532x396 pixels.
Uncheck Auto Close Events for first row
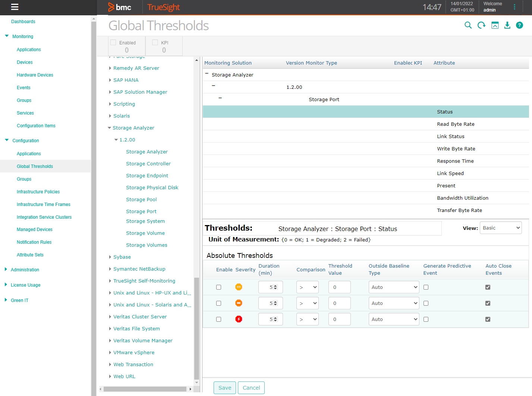pos(488,287)
